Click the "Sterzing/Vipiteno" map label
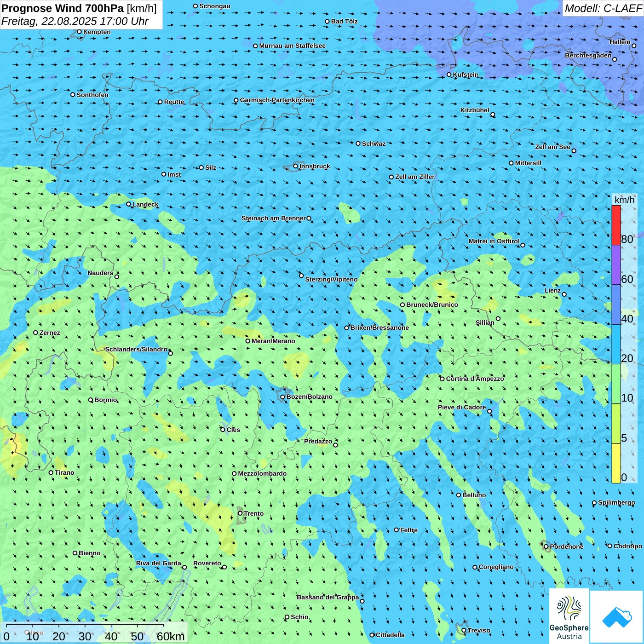This screenshot has height=644, width=644. pyautogui.click(x=331, y=279)
